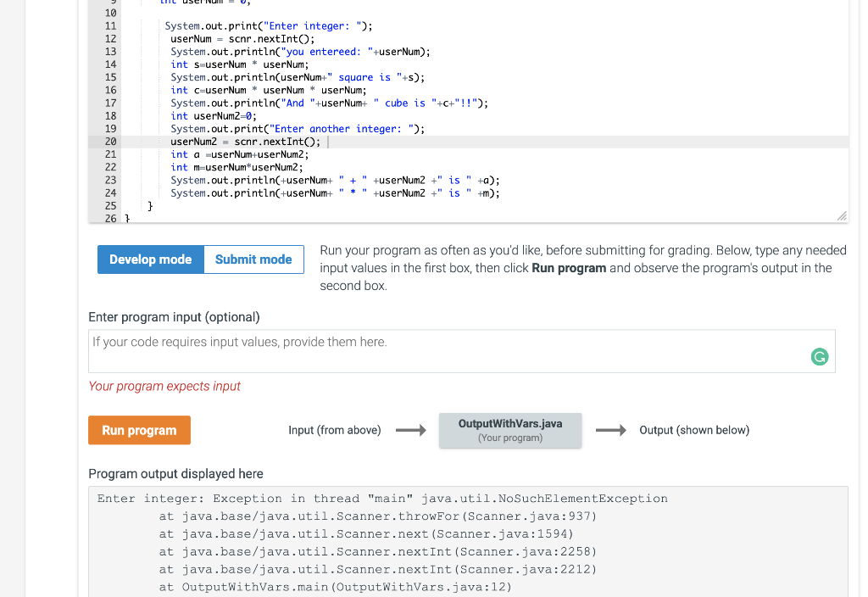The width and height of the screenshot is (868, 597).
Task: Click the warning text Your program expects input
Action: [x=164, y=386]
